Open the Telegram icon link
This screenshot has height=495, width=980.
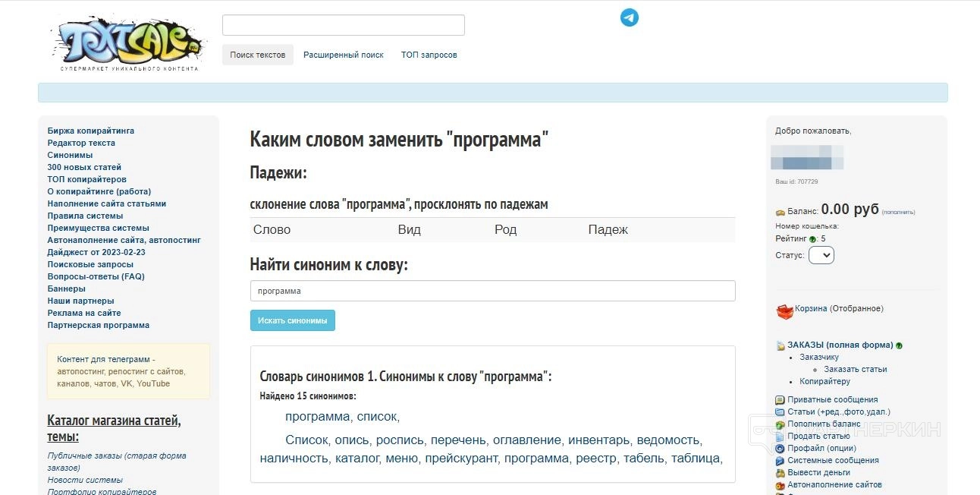pos(630,17)
